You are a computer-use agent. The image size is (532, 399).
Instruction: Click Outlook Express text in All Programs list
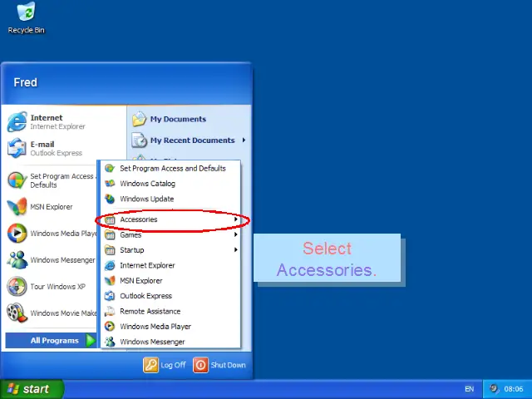point(146,296)
